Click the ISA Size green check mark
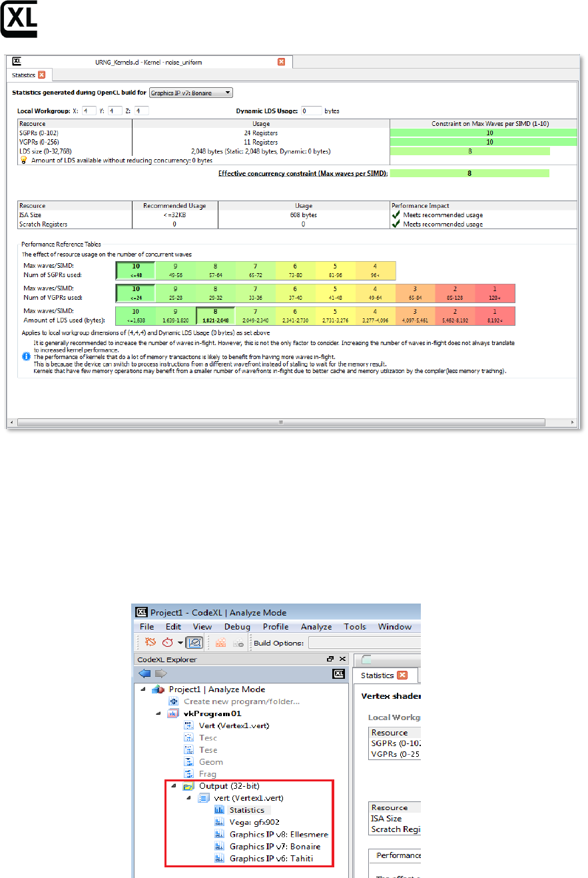The width and height of the screenshot is (588, 878). coord(396,215)
